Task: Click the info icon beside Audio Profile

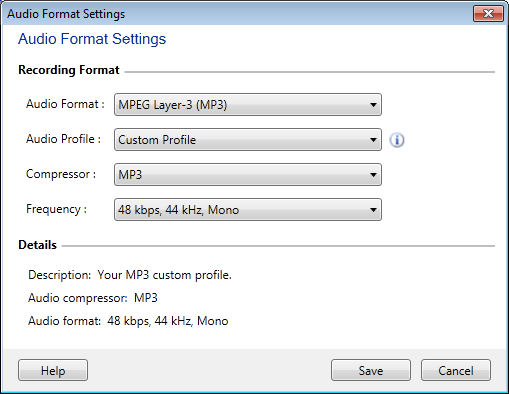Action: pos(397,140)
